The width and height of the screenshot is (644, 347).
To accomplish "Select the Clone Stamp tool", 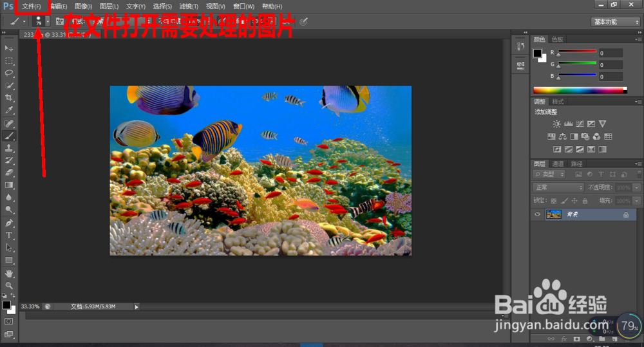I will coord(9,148).
